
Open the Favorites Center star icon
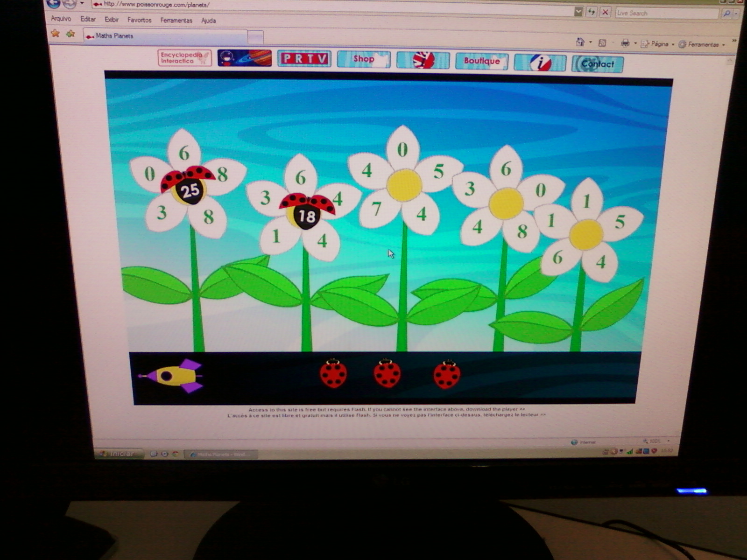[x=56, y=33]
